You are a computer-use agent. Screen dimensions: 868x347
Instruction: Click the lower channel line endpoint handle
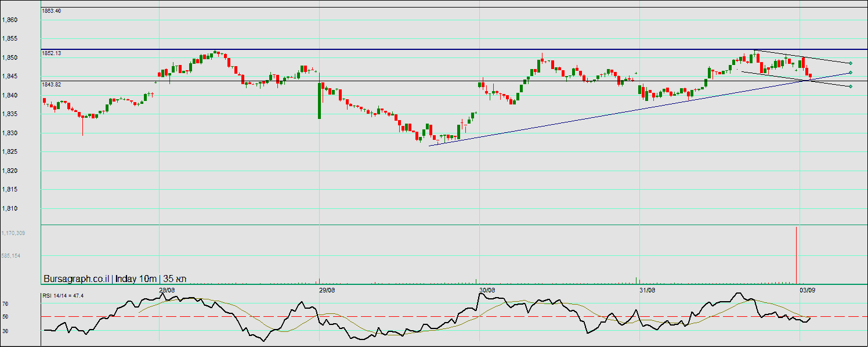pyautogui.click(x=850, y=86)
